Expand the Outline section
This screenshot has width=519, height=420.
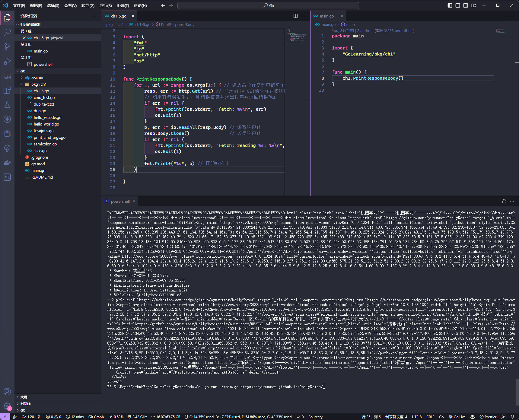pyautogui.click(x=58, y=397)
